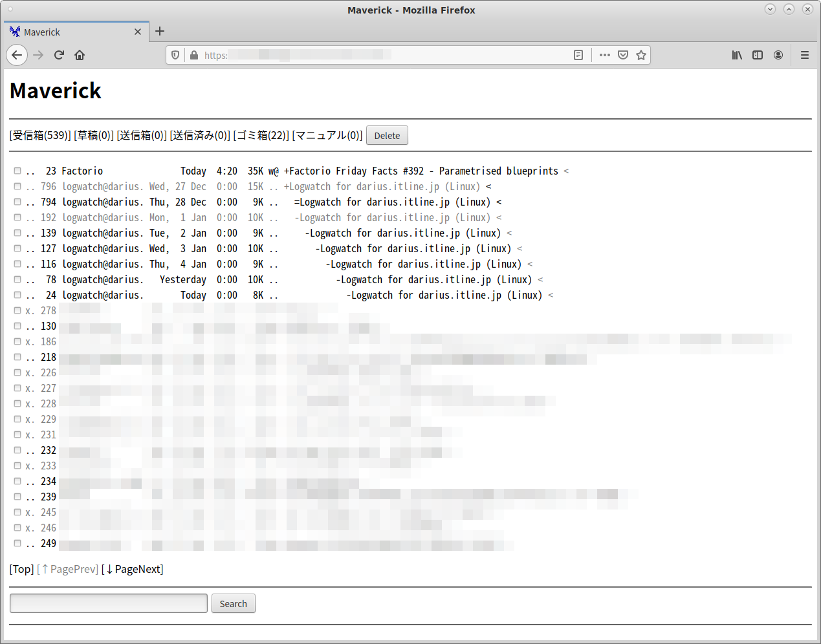Open the 受信箱(539) inbox folder

(x=40, y=135)
